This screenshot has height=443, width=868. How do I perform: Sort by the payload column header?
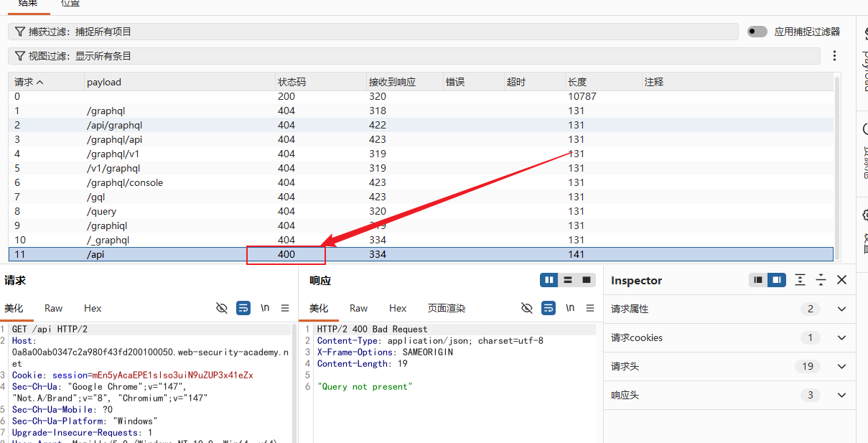pyautogui.click(x=179, y=82)
